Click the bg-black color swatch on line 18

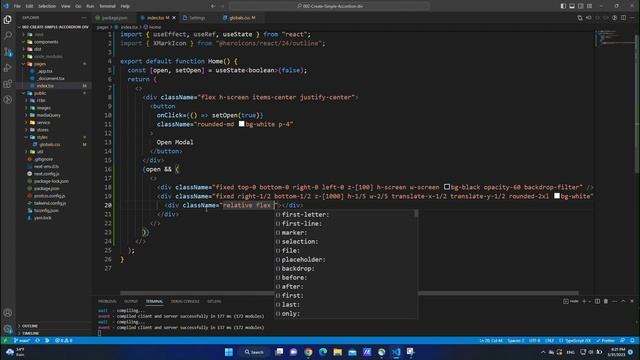point(447,187)
